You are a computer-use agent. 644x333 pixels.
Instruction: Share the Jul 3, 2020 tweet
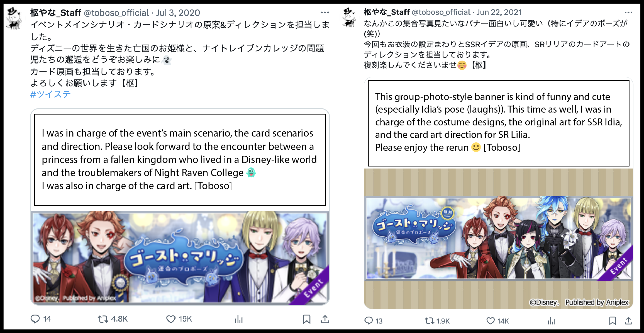[x=325, y=319]
